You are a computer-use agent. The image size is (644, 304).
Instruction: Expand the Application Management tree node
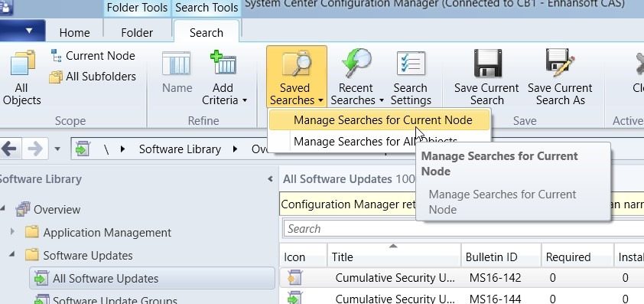[12, 232]
